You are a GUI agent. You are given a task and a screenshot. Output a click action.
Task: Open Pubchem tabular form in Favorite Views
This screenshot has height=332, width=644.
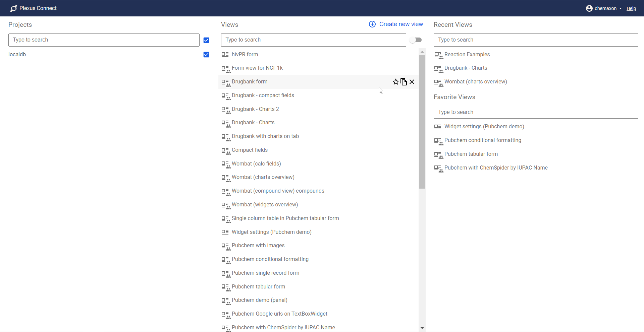click(x=471, y=154)
